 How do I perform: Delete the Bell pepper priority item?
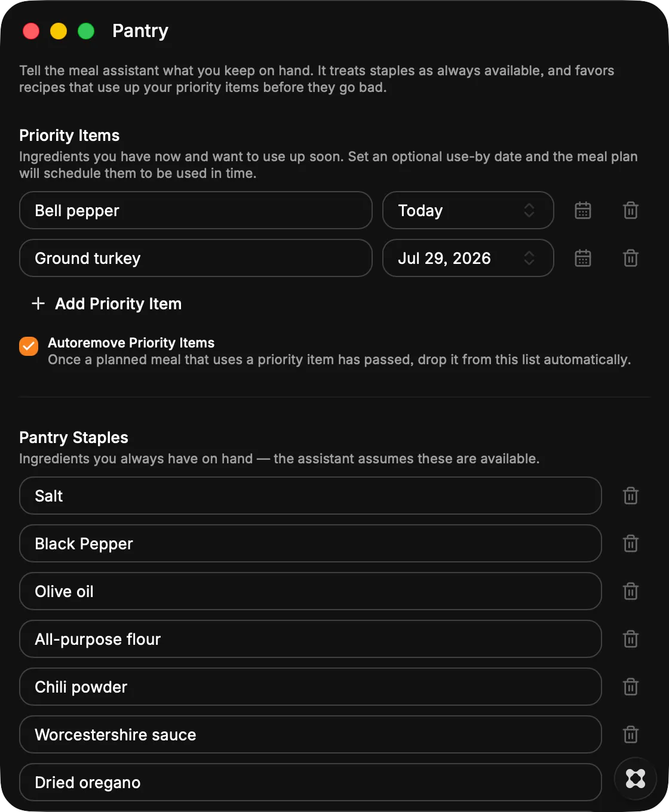pyautogui.click(x=631, y=210)
